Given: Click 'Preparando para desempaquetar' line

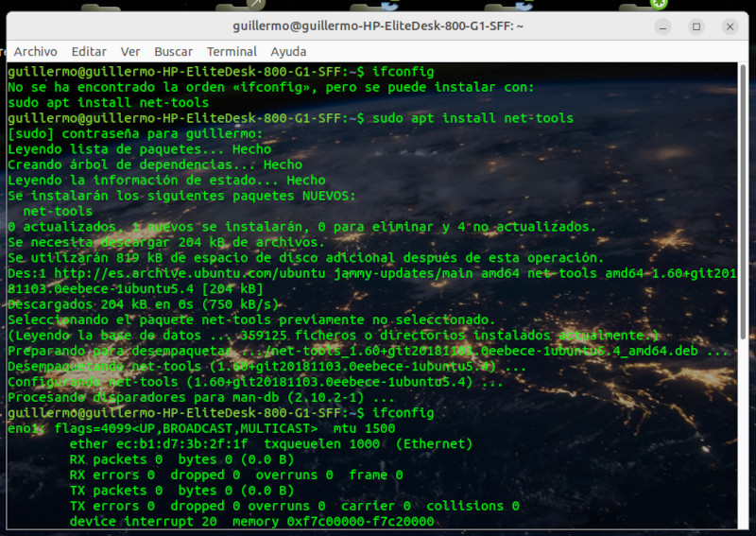Looking at the screenshot, I should (368, 351).
